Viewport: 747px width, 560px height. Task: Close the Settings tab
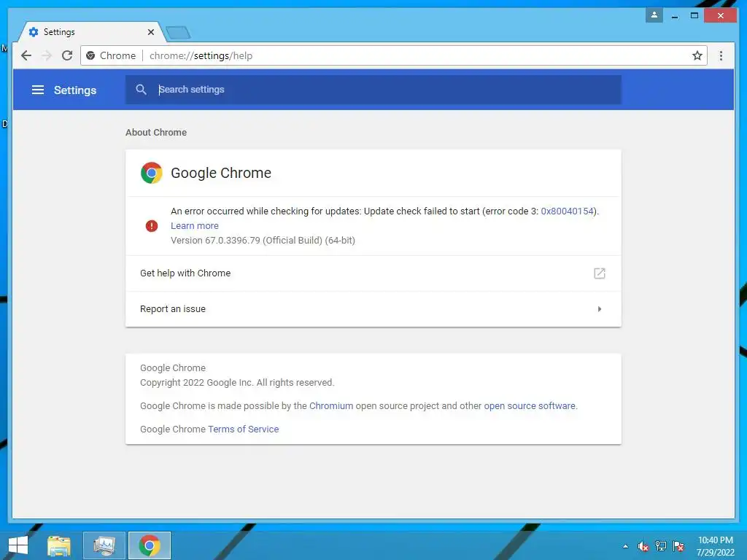coord(150,32)
